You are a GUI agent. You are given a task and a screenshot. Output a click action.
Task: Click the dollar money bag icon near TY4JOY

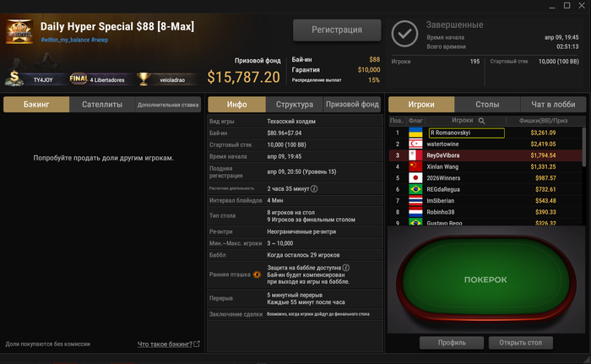click(x=14, y=78)
